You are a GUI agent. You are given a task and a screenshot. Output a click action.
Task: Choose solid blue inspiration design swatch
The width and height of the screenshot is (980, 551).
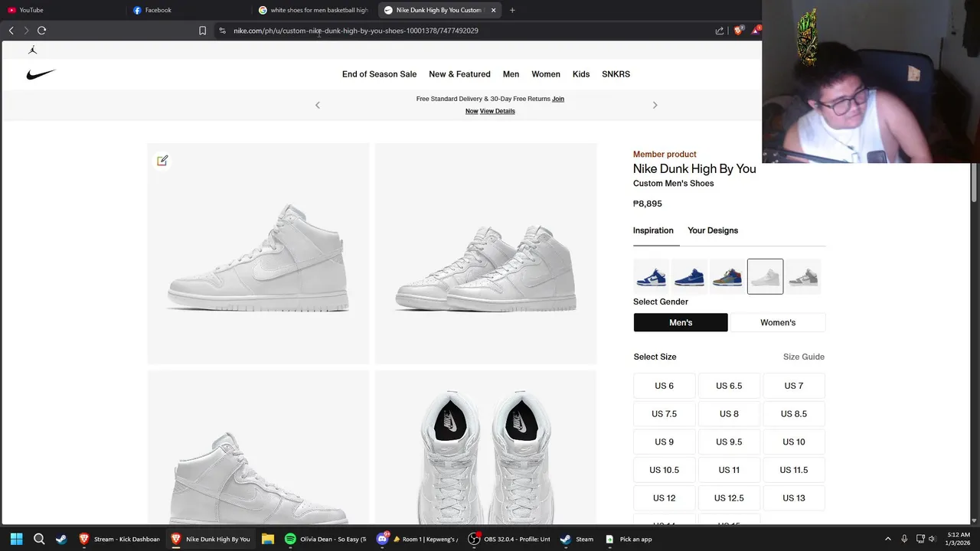tap(689, 276)
